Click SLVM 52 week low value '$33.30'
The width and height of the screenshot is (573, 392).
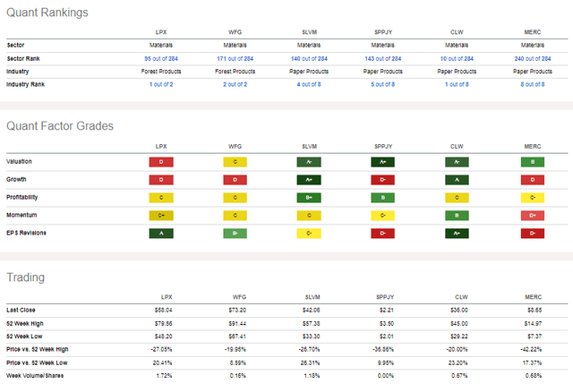click(312, 337)
